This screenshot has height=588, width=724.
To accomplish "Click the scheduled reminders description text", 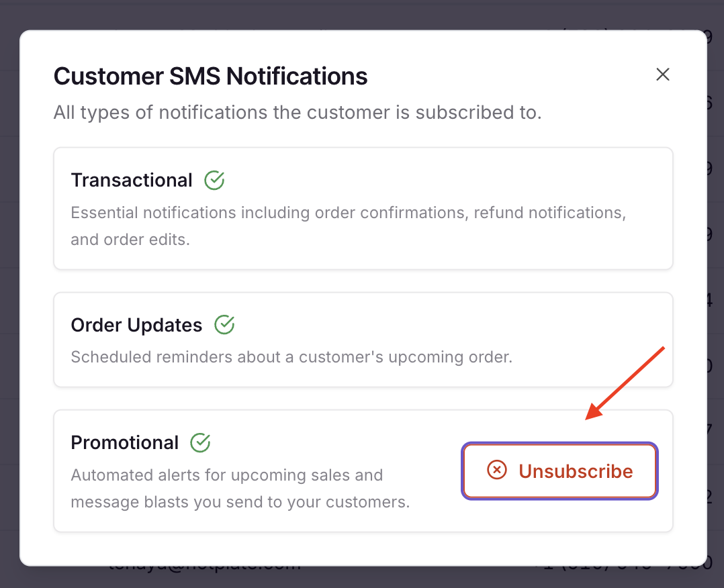I will point(291,356).
